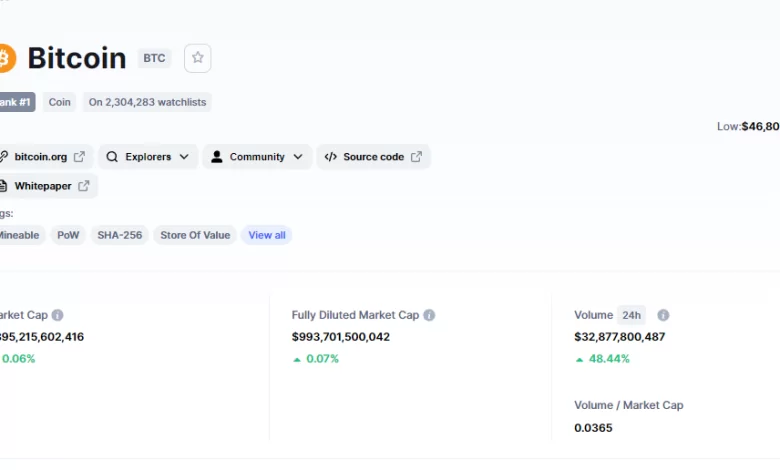Screen dimensions: 780x470
Task: Click the magnifier icon in Explorers
Action: 112,157
